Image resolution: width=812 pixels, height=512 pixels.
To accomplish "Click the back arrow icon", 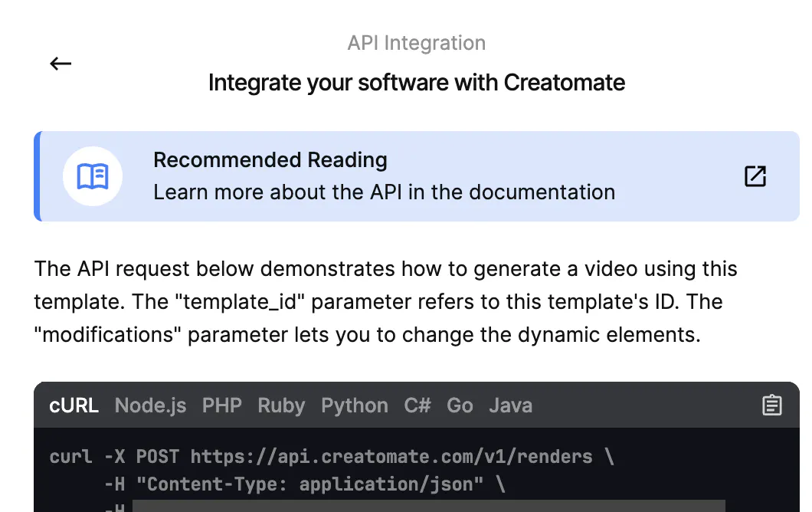I will (61, 64).
